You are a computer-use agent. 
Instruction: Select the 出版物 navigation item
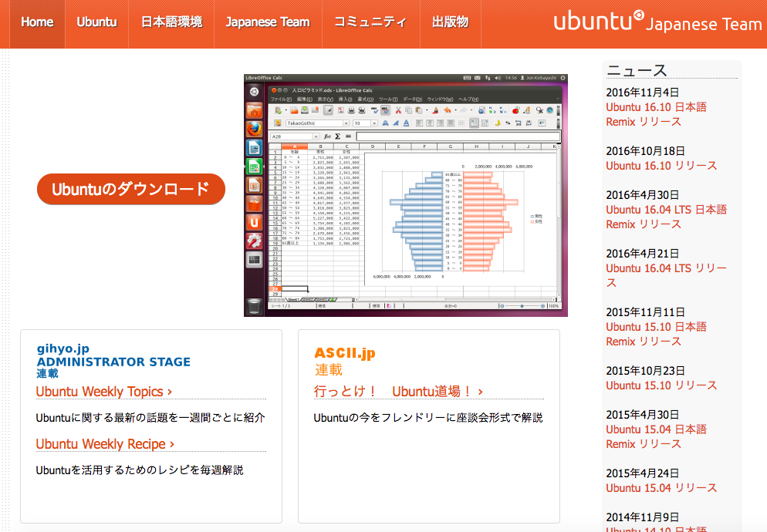tap(450, 22)
